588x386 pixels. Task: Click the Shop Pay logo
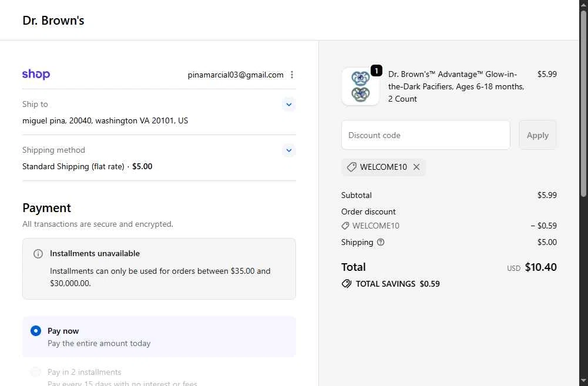36,74
